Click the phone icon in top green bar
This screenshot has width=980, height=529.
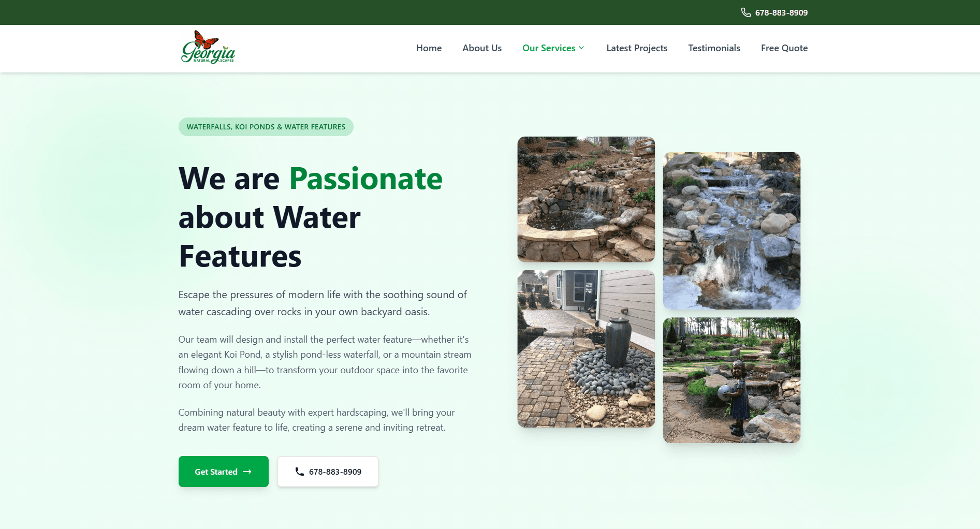745,12
